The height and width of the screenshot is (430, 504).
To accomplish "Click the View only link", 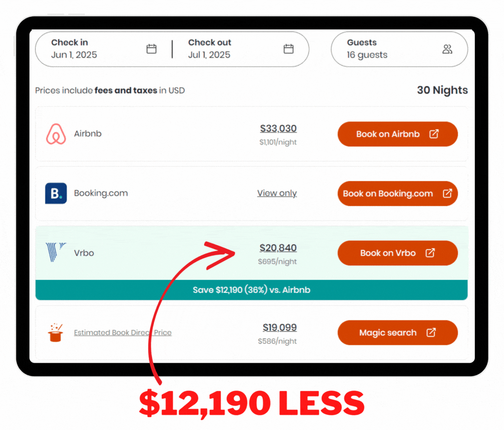I will tap(277, 193).
